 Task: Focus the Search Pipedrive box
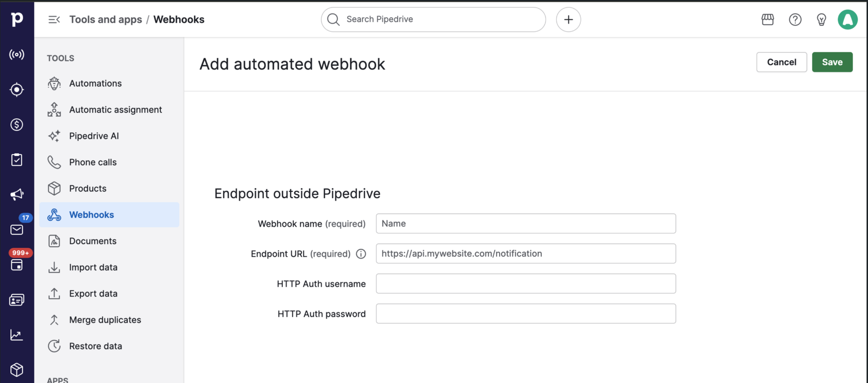(x=433, y=19)
